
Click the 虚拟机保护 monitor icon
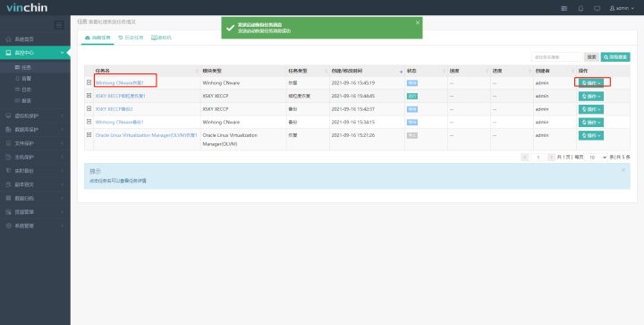tap(9, 115)
